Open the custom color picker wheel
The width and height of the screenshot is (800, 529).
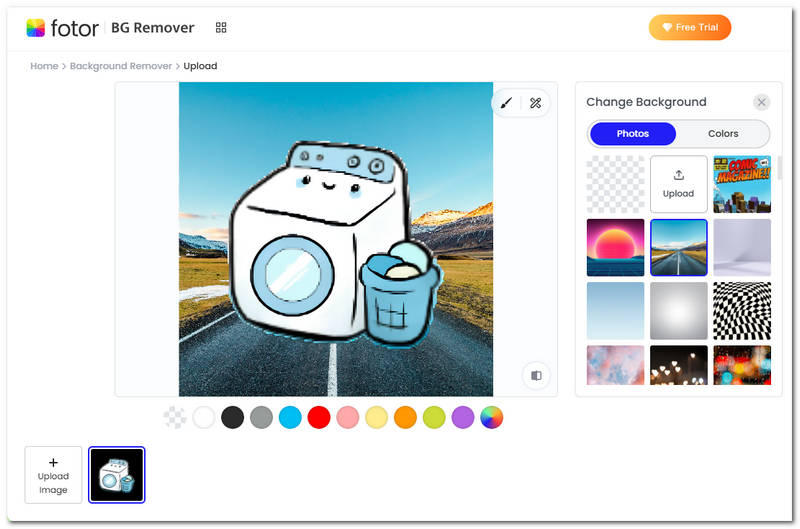pos(491,417)
